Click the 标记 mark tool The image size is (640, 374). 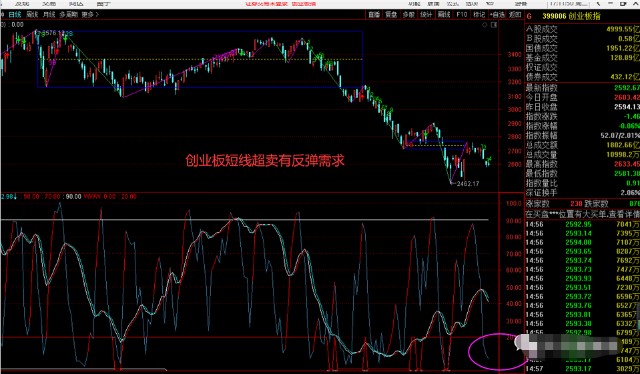coord(479,15)
